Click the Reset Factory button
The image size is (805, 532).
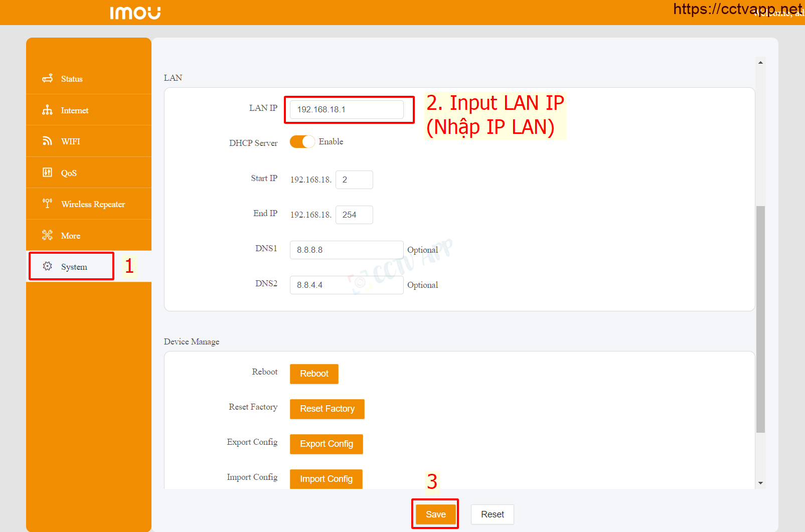pos(327,409)
